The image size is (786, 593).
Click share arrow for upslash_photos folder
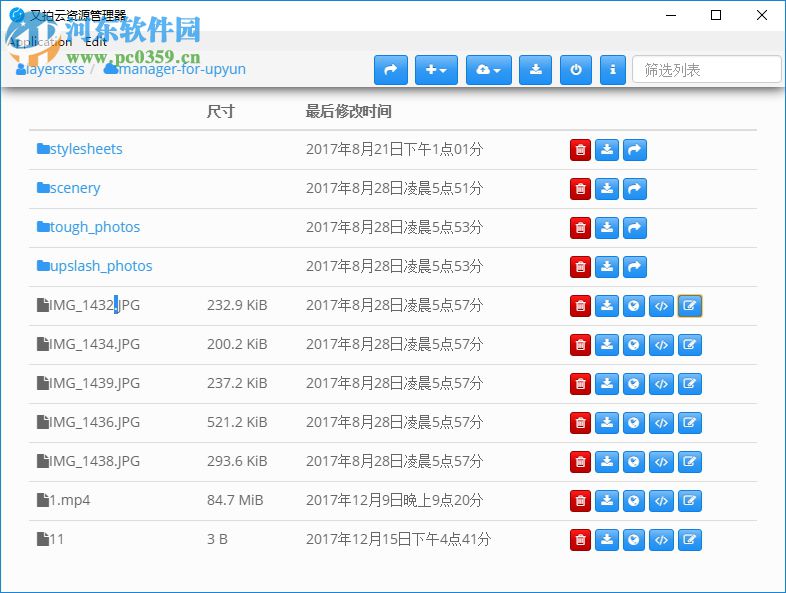coord(635,267)
